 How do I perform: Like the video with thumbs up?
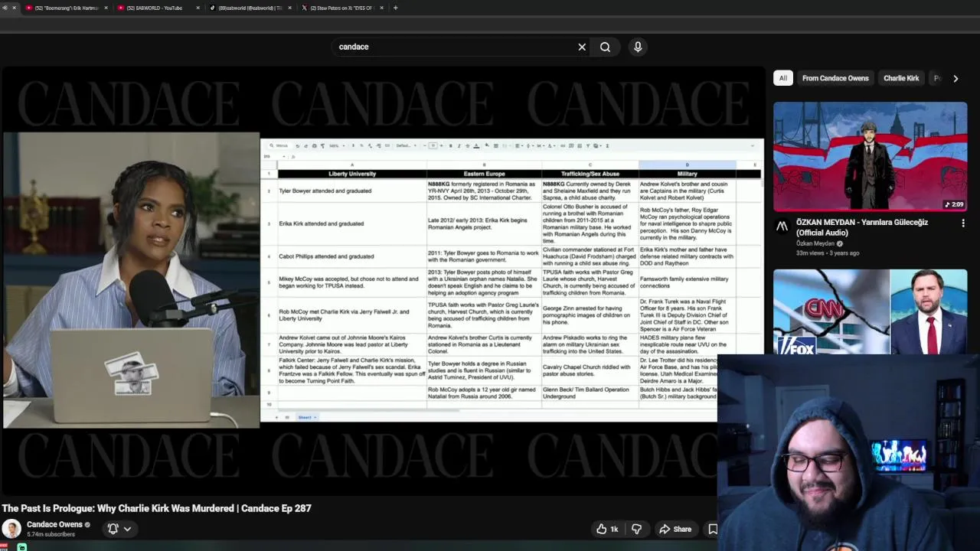(608, 529)
